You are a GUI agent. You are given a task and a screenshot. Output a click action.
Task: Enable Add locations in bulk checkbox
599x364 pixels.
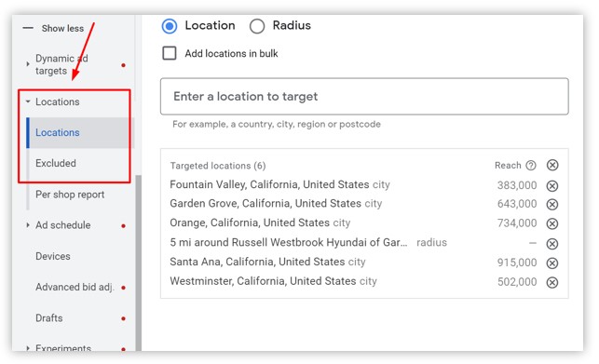point(170,53)
